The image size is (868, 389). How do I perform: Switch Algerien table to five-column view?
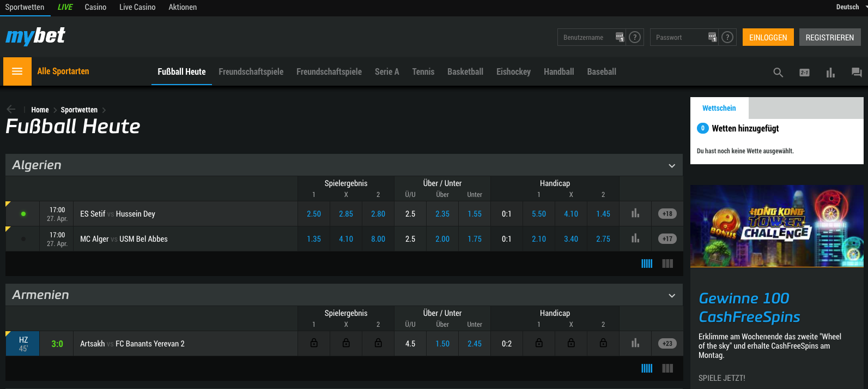647,264
